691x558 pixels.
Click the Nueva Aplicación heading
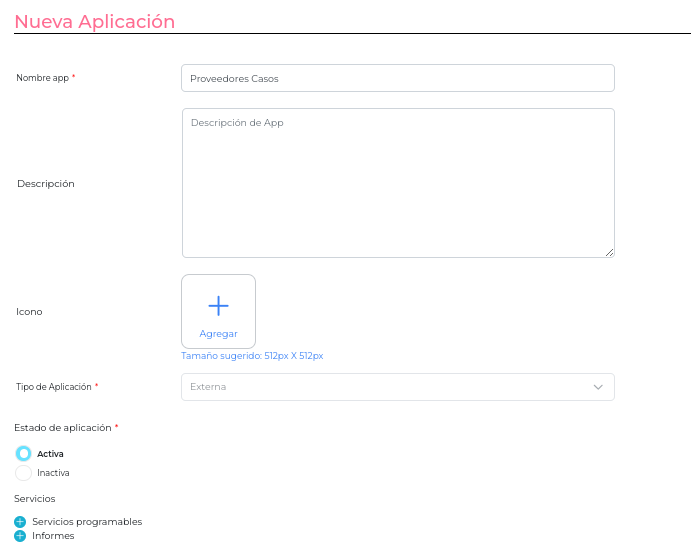click(95, 22)
